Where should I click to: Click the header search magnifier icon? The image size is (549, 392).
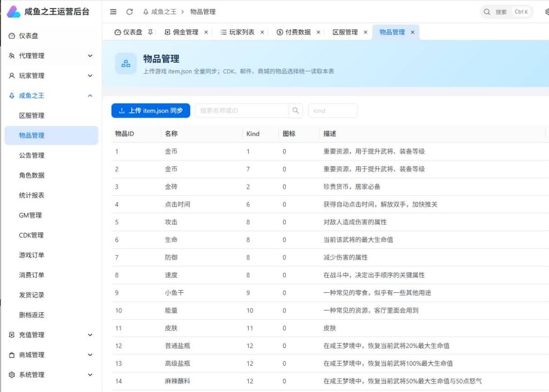[487, 12]
